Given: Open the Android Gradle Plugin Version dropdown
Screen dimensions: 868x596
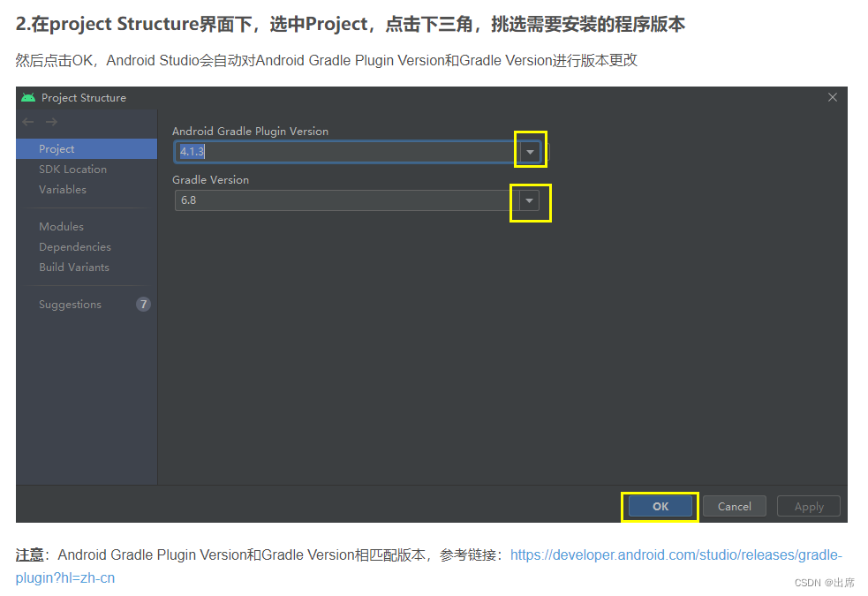Looking at the screenshot, I should click(529, 150).
